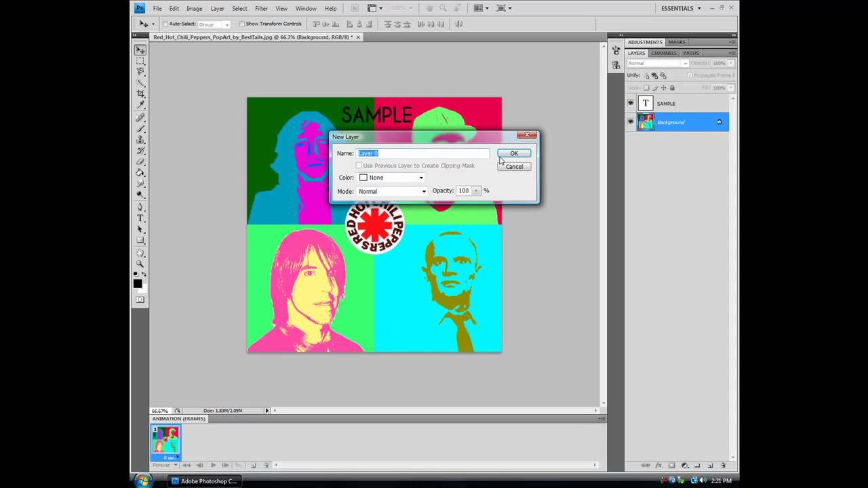The height and width of the screenshot is (488, 868).
Task: Open the layer blend mode Normal dropdown
Action: pyautogui.click(x=658, y=63)
